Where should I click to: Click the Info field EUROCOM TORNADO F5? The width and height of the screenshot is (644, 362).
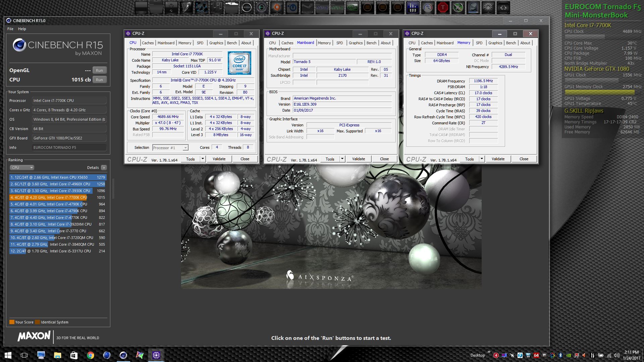click(x=69, y=147)
